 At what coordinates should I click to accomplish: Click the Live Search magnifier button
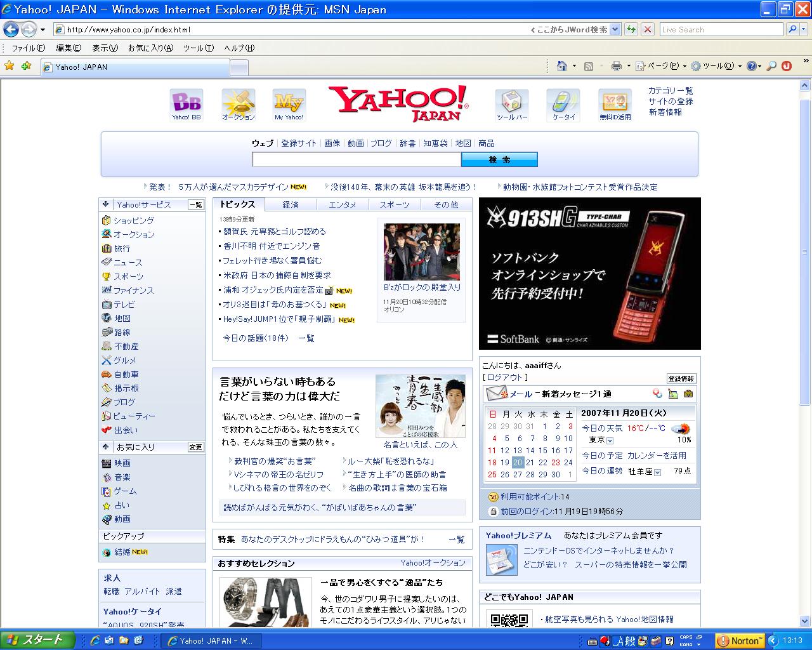[792, 29]
